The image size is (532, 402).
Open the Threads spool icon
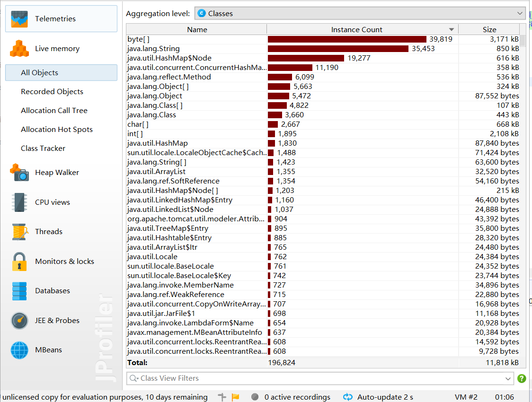(19, 232)
